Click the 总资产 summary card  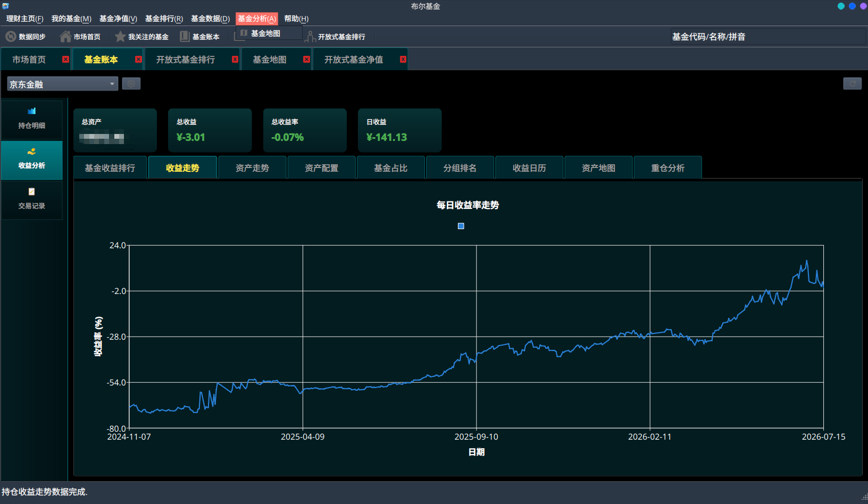point(115,130)
